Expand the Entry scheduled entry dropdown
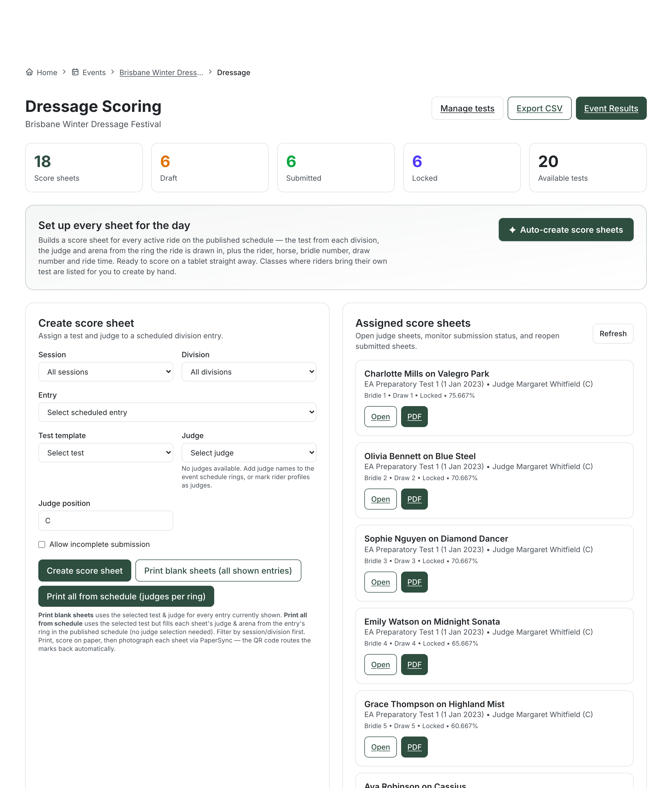This screenshot has height=788, width=672. (177, 412)
